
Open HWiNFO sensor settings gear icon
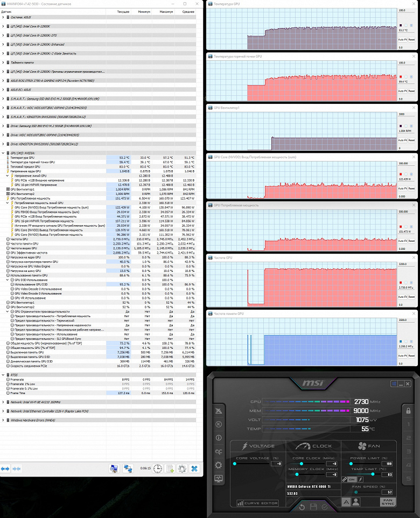(182, 468)
